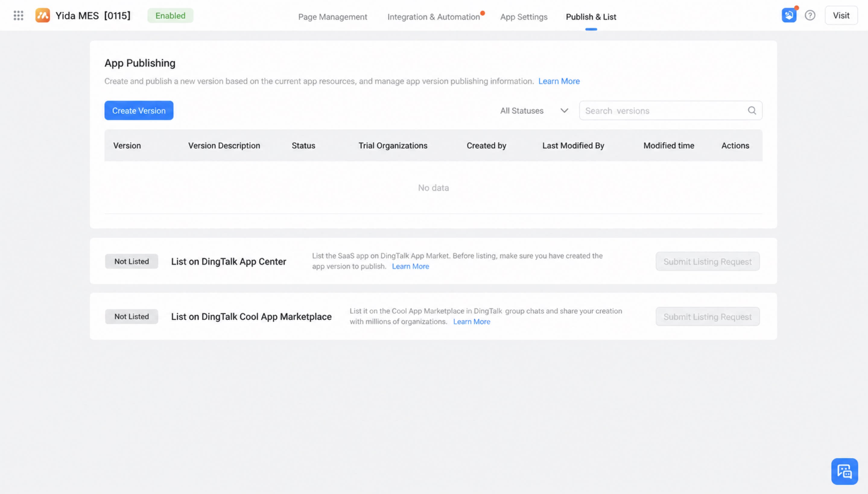
Task: Open the blue notification assistant icon
Action: point(789,15)
